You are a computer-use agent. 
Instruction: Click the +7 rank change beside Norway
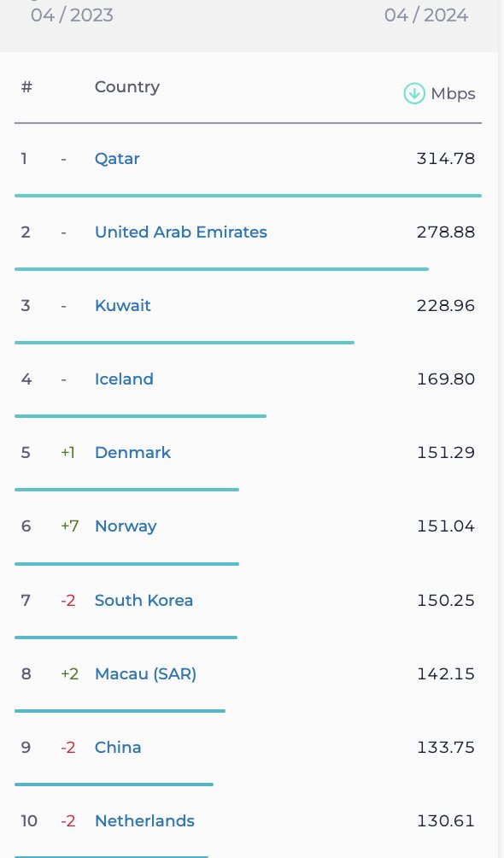click(69, 526)
